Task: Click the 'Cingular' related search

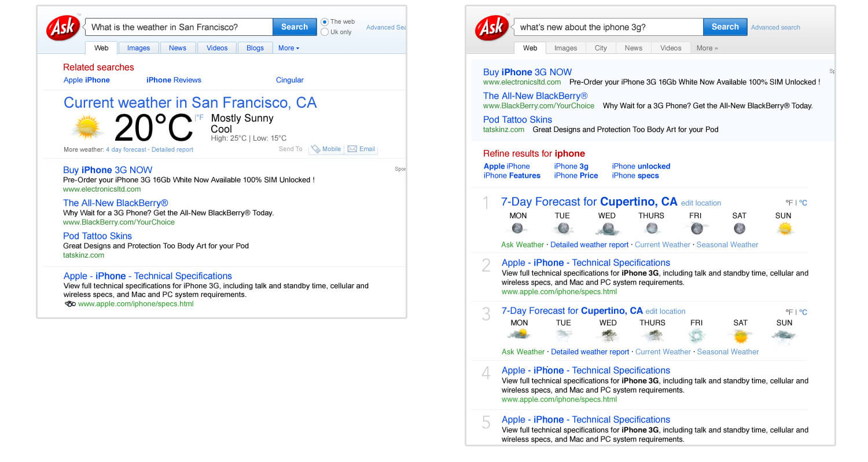Action: [290, 80]
